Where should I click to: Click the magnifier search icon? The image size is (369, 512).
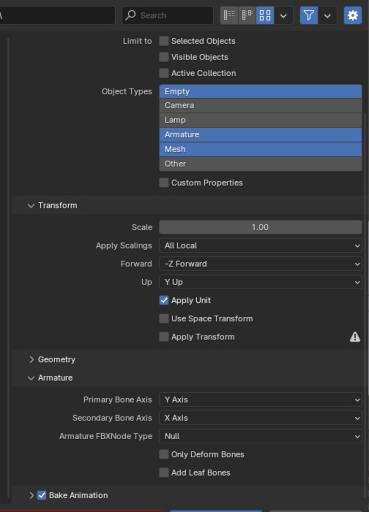point(130,15)
